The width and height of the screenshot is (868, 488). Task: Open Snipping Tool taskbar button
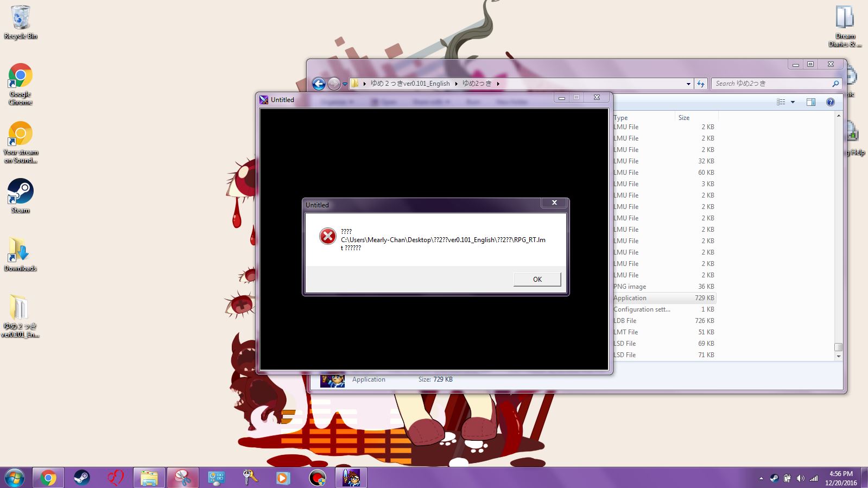[182, 478]
